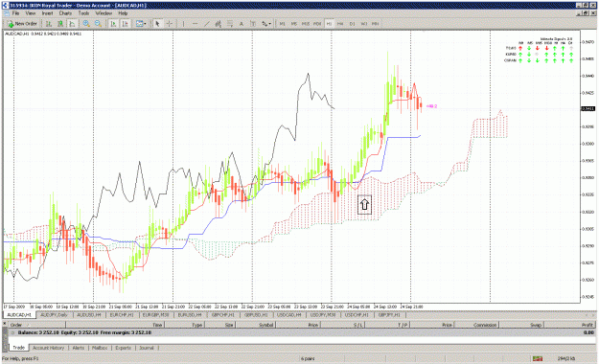Select the trendline drawing tool
This screenshot has width=599, height=364.
click(207, 24)
